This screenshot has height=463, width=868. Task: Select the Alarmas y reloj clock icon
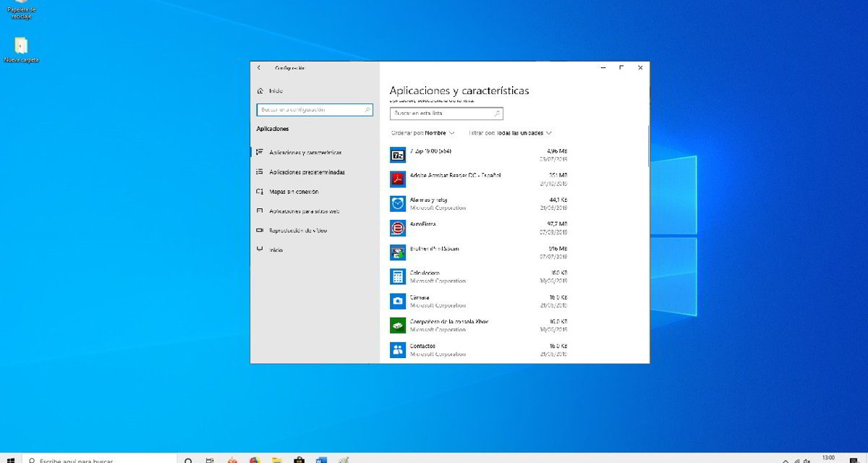(x=398, y=204)
